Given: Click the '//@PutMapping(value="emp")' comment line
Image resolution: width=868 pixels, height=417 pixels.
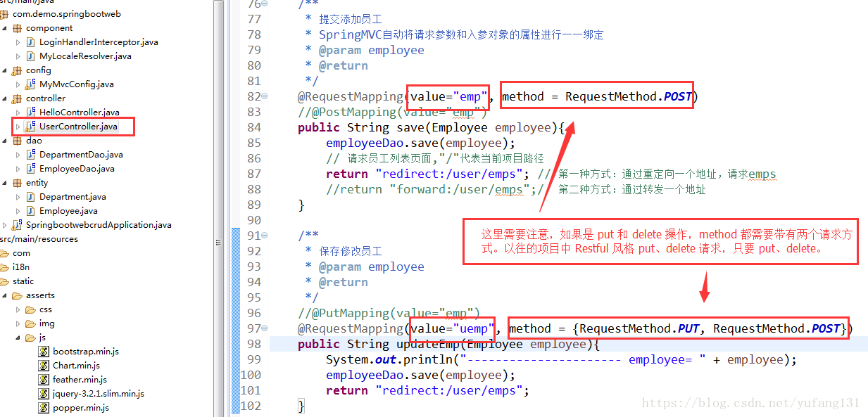Looking at the screenshot, I should click(x=389, y=313).
